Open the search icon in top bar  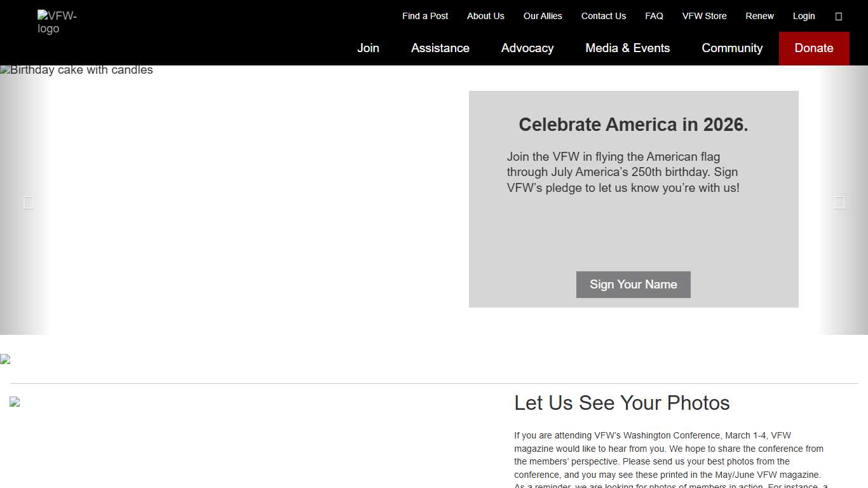pos(838,17)
